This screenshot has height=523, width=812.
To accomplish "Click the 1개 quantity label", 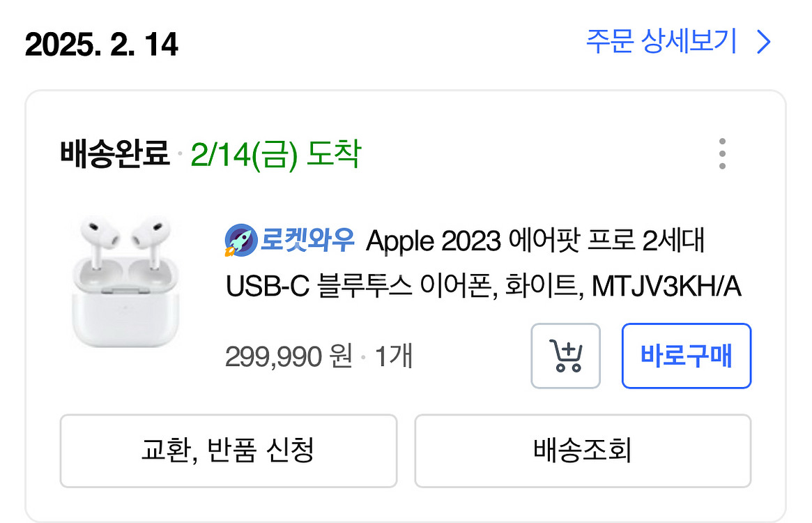I will tap(393, 356).
